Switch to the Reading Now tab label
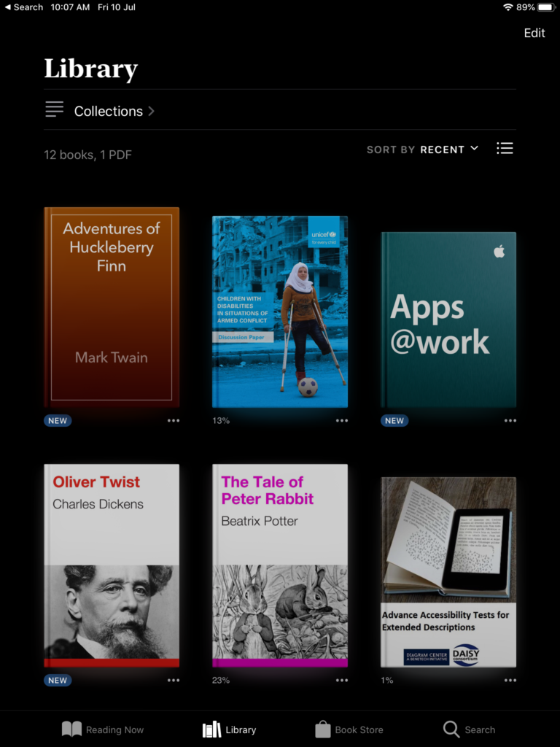 point(114,729)
